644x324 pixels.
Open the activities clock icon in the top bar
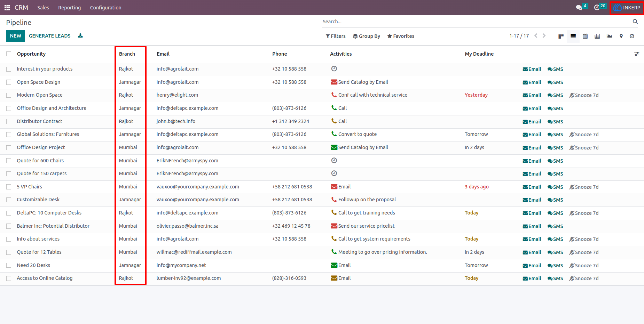pyautogui.click(x=597, y=7)
